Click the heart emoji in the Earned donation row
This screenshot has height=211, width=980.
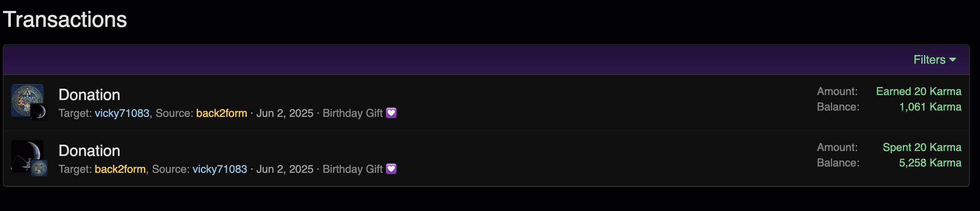[391, 113]
